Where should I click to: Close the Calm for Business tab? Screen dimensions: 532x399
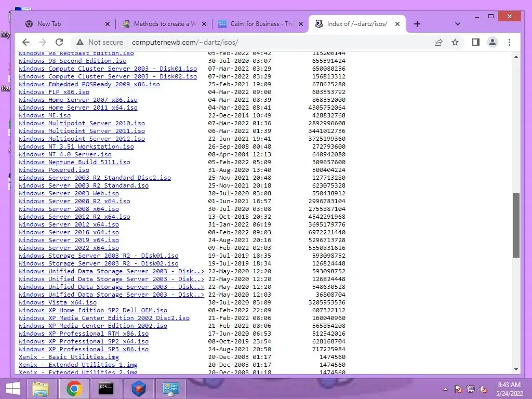pyautogui.click(x=301, y=24)
